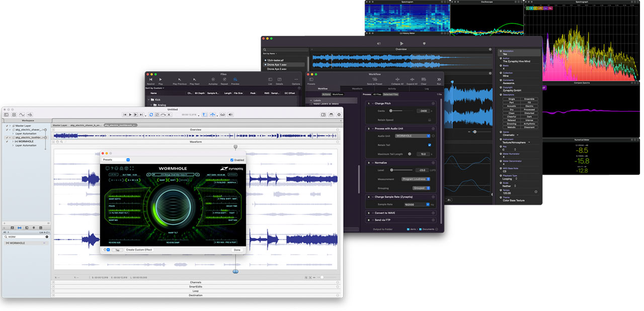The width and height of the screenshot is (644, 311).
Task: Select the Actions tab in Workflow sidebar
Action: tap(326, 94)
